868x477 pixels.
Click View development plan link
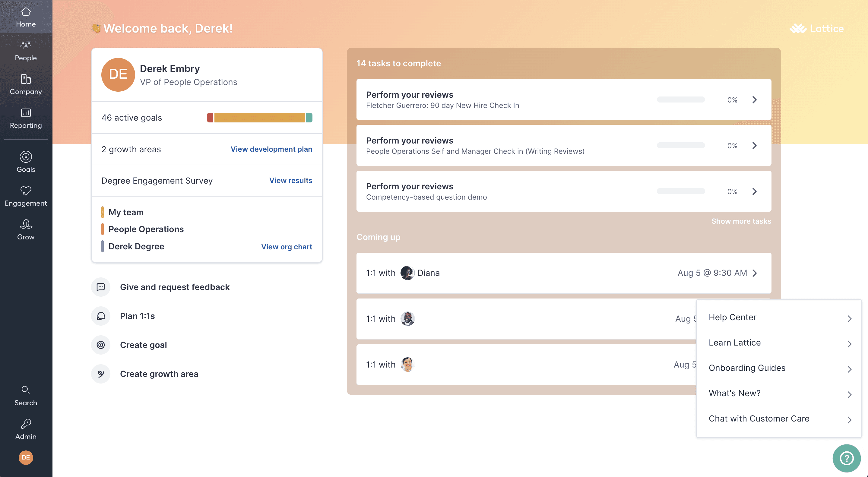coord(271,149)
